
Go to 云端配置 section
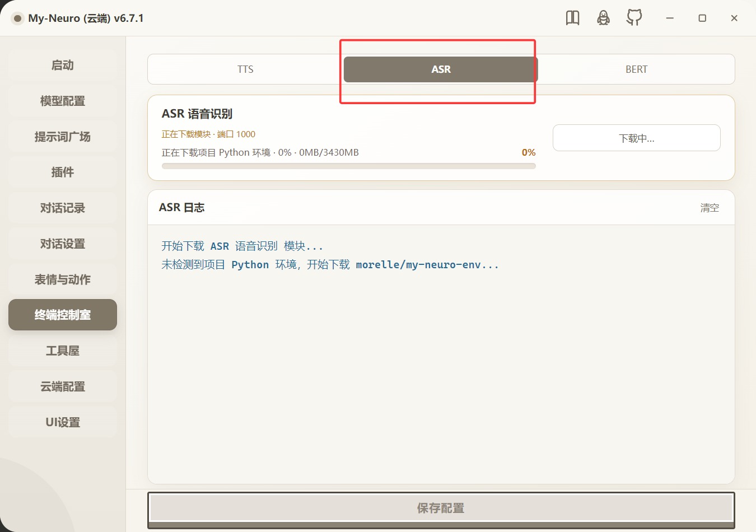coord(63,386)
